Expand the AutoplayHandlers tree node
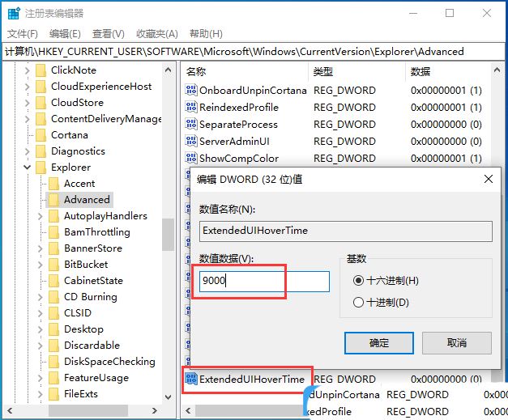This screenshot has height=420, width=508. [41, 216]
